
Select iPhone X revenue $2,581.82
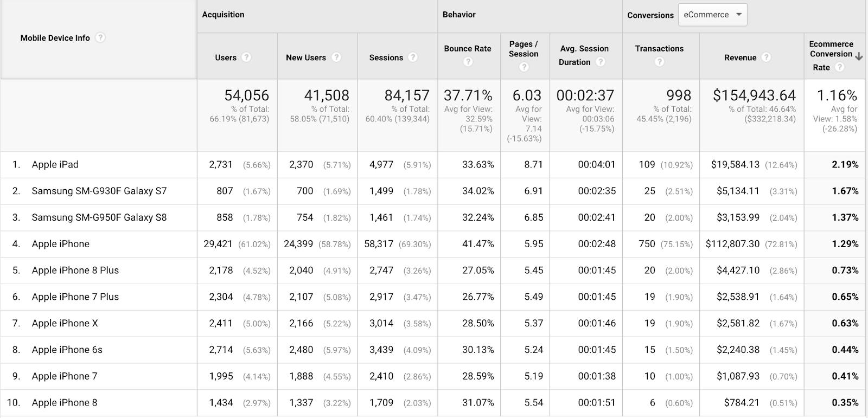pos(738,323)
